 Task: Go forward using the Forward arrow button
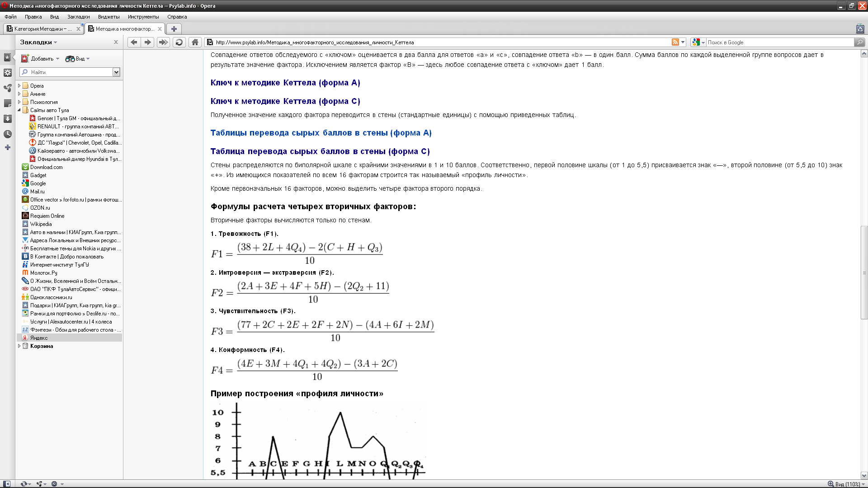pyautogui.click(x=148, y=42)
